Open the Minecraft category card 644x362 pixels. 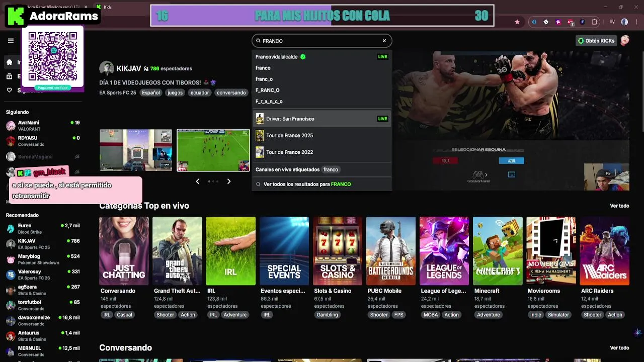498,251
